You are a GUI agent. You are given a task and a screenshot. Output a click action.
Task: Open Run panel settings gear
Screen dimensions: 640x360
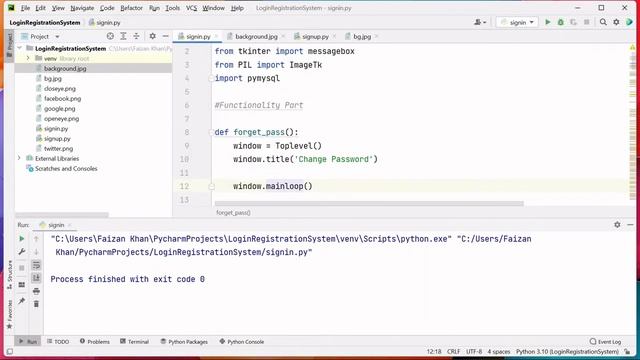click(617, 225)
